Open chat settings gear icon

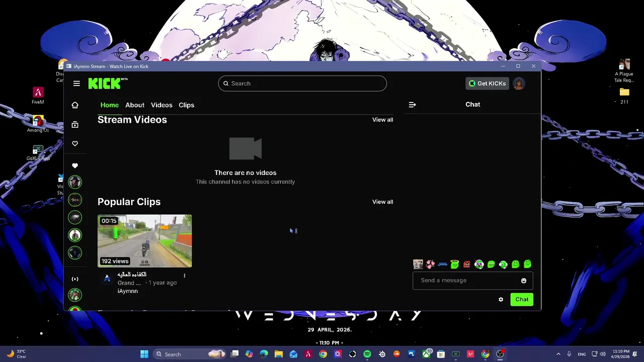click(x=501, y=300)
